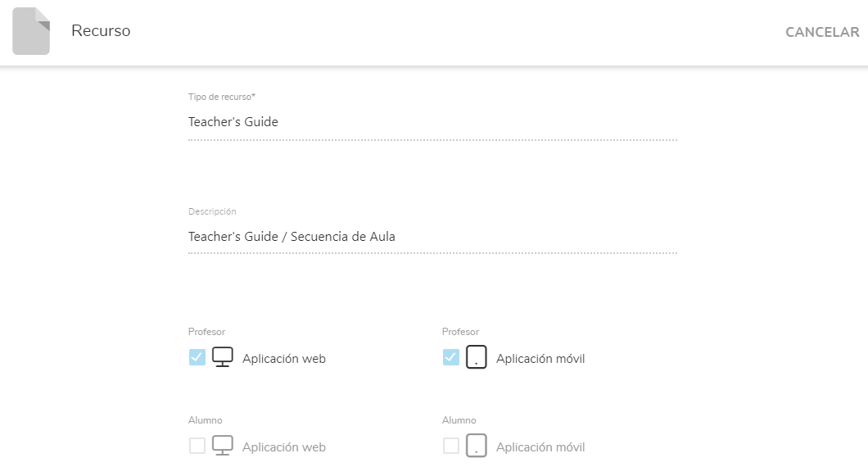
Task: Click the tablet icon under Profesor
Action: tap(477, 357)
